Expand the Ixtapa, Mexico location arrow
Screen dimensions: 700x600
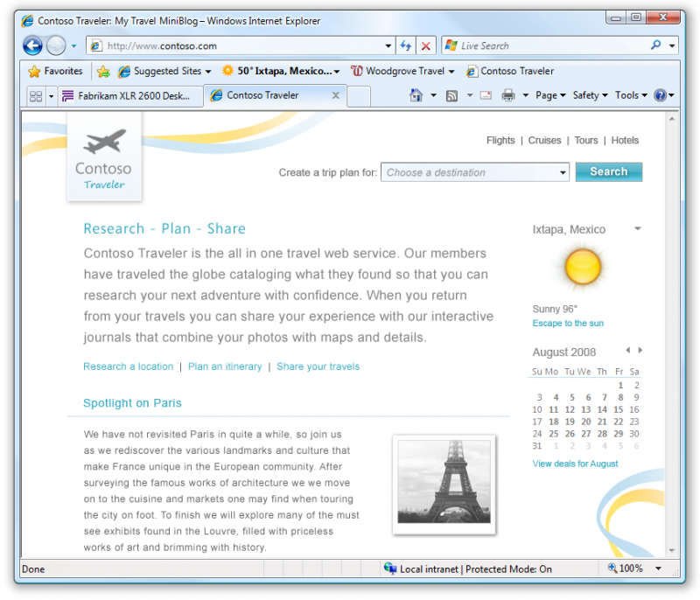click(638, 229)
